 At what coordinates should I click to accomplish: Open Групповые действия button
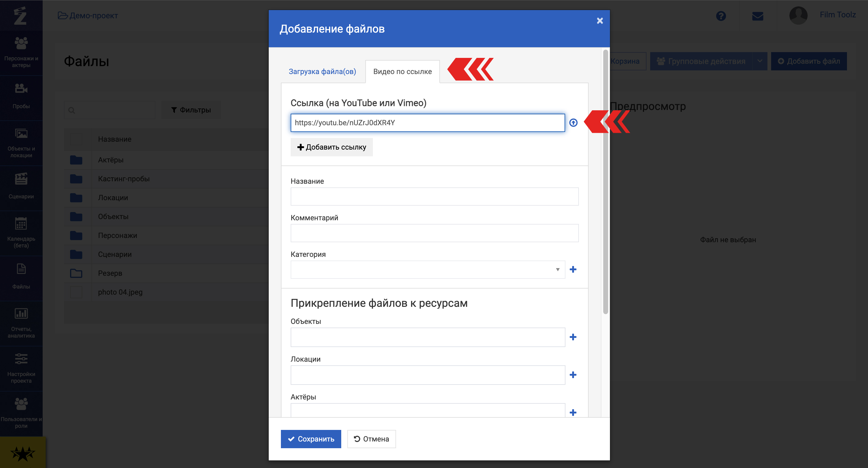coord(701,61)
